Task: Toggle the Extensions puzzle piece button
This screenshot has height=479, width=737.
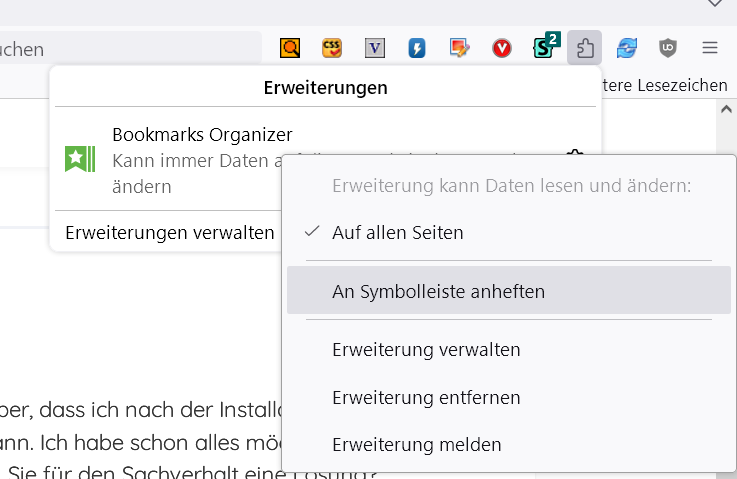Action: click(x=584, y=47)
